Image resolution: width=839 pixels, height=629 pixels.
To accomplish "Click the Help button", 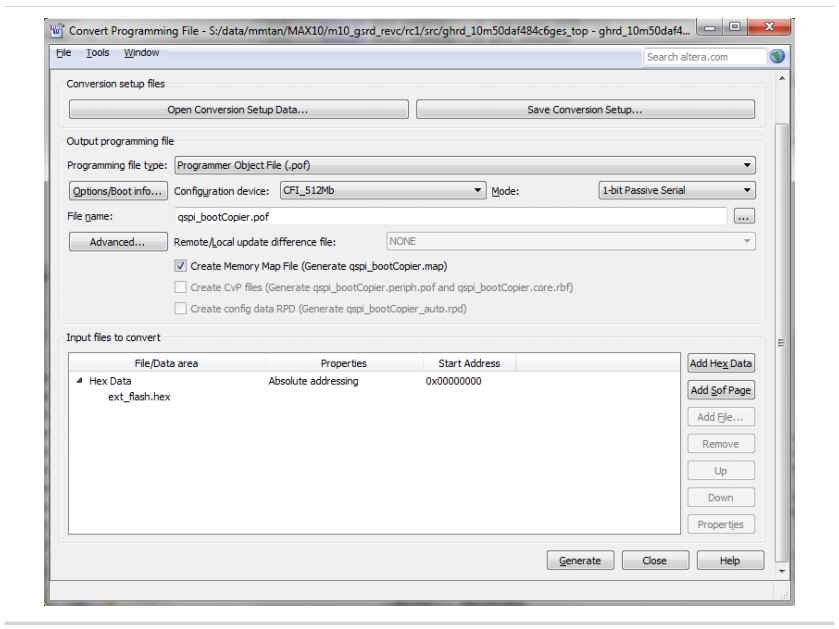I will [x=730, y=561].
